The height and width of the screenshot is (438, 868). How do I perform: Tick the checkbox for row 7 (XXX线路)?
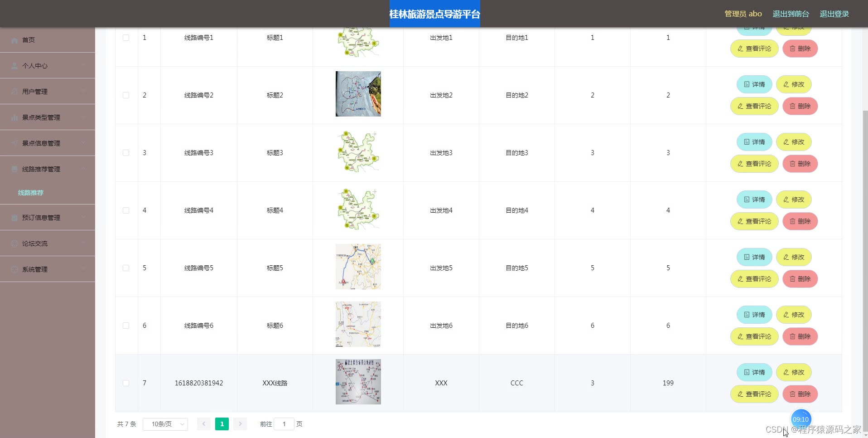126,383
